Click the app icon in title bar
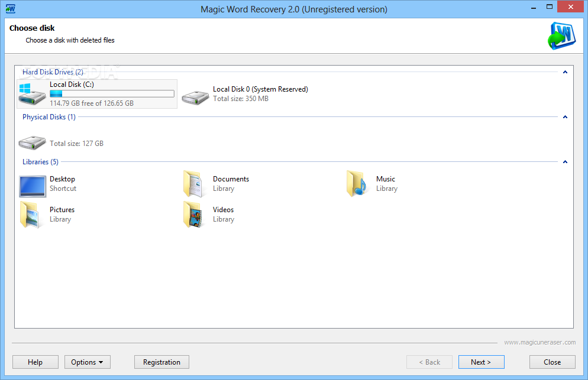Screen dimensions: 588x380 pyautogui.click(x=11, y=9)
